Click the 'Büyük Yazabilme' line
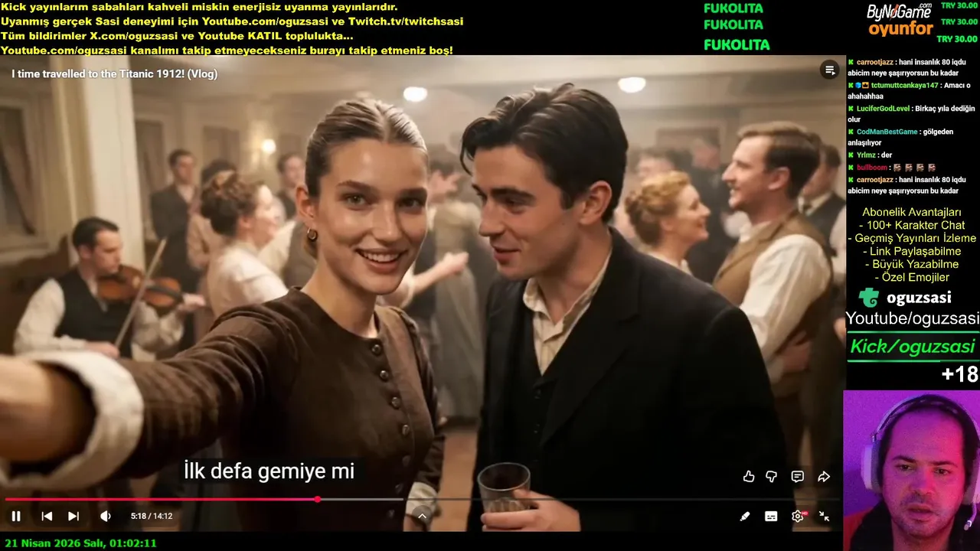980x551 pixels. (912, 264)
